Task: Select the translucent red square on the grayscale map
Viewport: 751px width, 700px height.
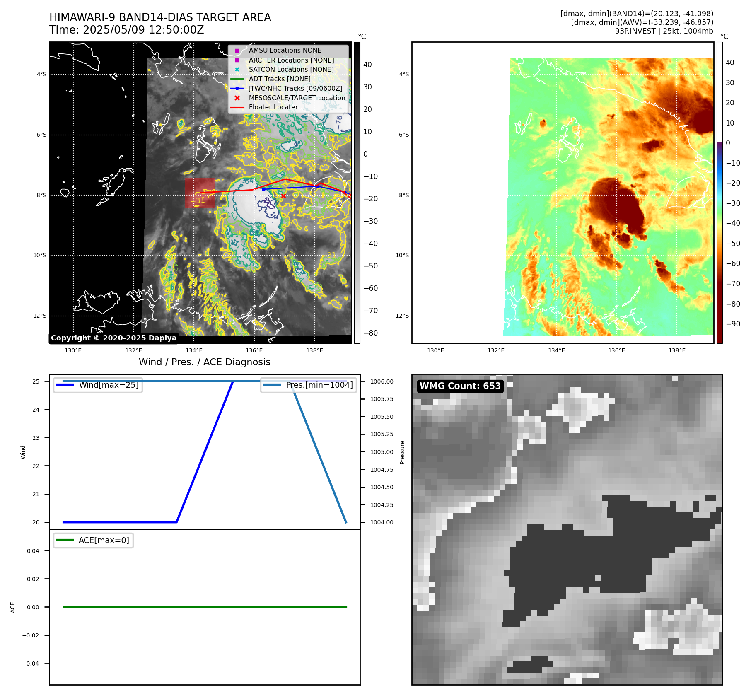Action: [x=200, y=193]
